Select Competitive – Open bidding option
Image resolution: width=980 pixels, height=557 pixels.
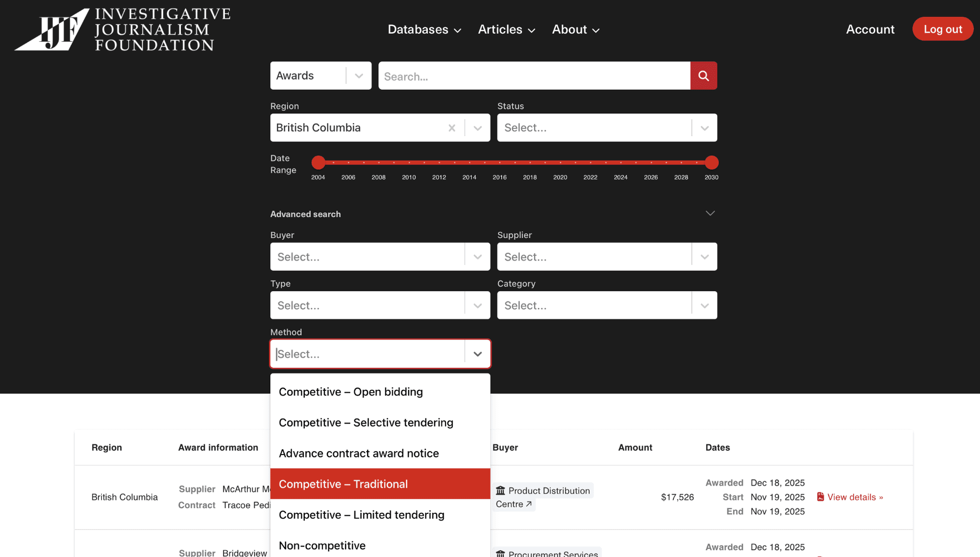click(x=380, y=392)
